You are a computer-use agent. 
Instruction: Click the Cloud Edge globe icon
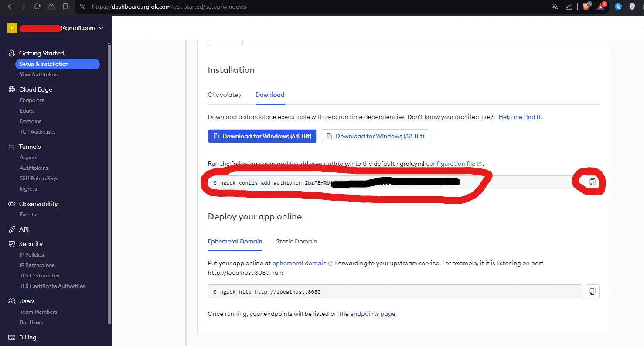(12, 89)
